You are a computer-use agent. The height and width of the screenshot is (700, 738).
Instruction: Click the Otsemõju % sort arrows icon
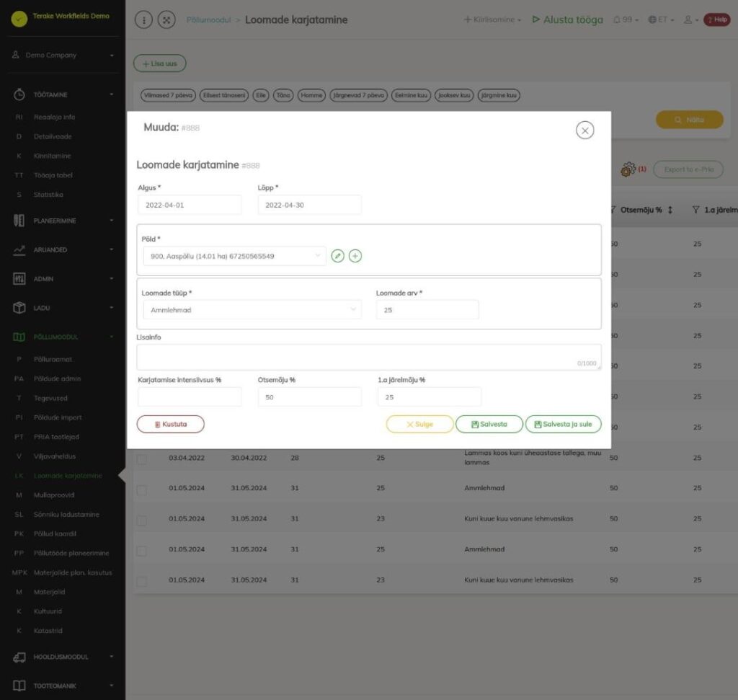tap(670, 210)
